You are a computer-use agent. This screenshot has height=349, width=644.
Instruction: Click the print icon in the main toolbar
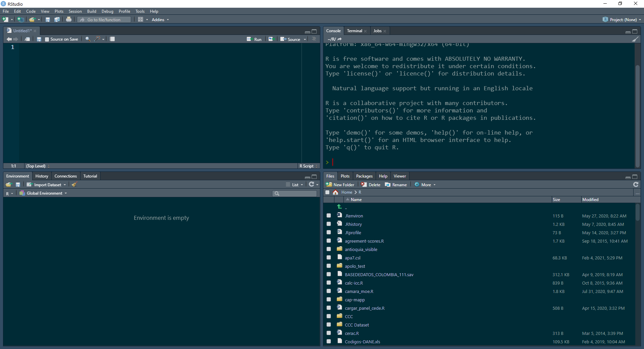pyautogui.click(x=69, y=19)
